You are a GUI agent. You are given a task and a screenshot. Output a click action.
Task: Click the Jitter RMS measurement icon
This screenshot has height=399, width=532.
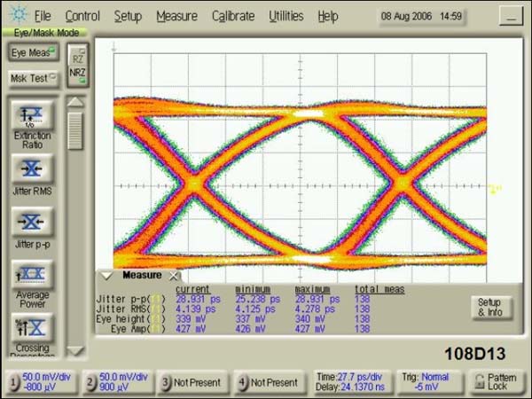pyautogui.click(x=32, y=168)
